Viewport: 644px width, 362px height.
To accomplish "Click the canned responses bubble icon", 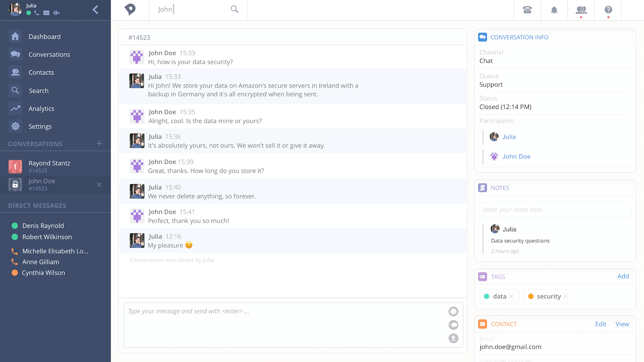I will point(453,325).
